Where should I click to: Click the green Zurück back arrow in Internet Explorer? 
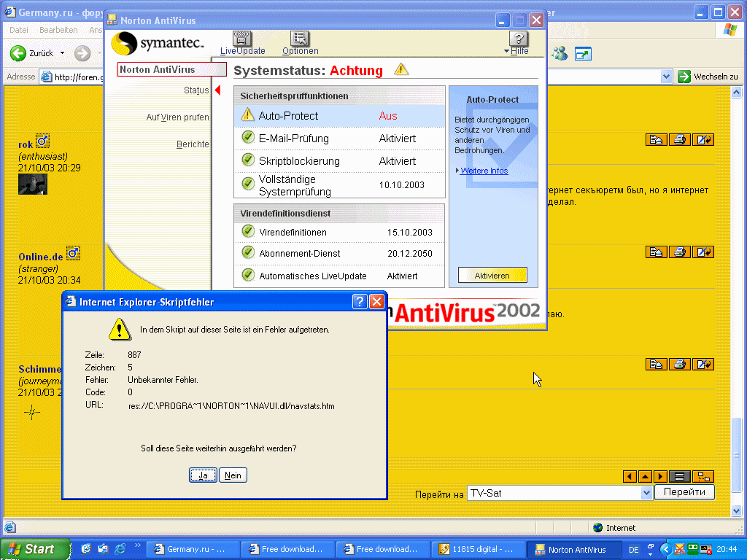pyautogui.click(x=18, y=52)
